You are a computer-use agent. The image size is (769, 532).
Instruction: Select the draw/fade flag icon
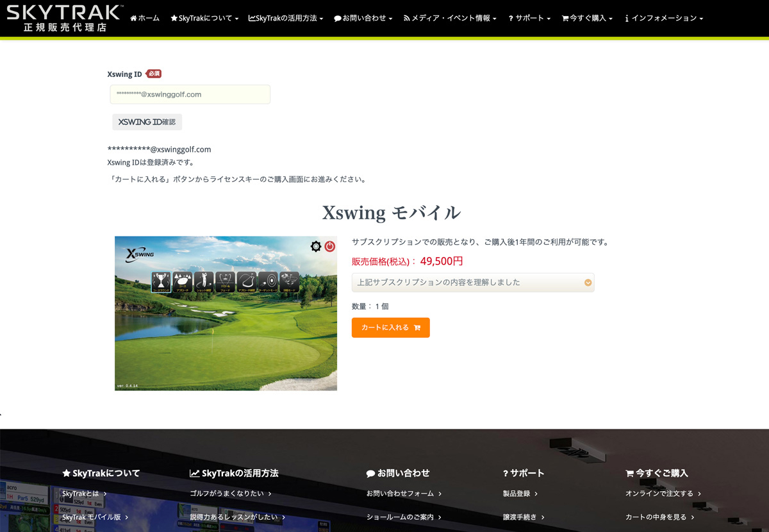pyautogui.click(x=225, y=281)
